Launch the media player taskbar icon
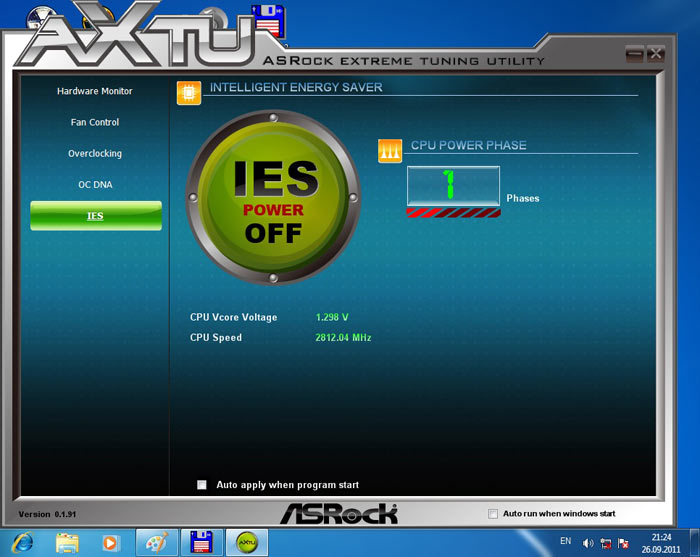Viewport: 700px width, 557px height. [x=110, y=543]
